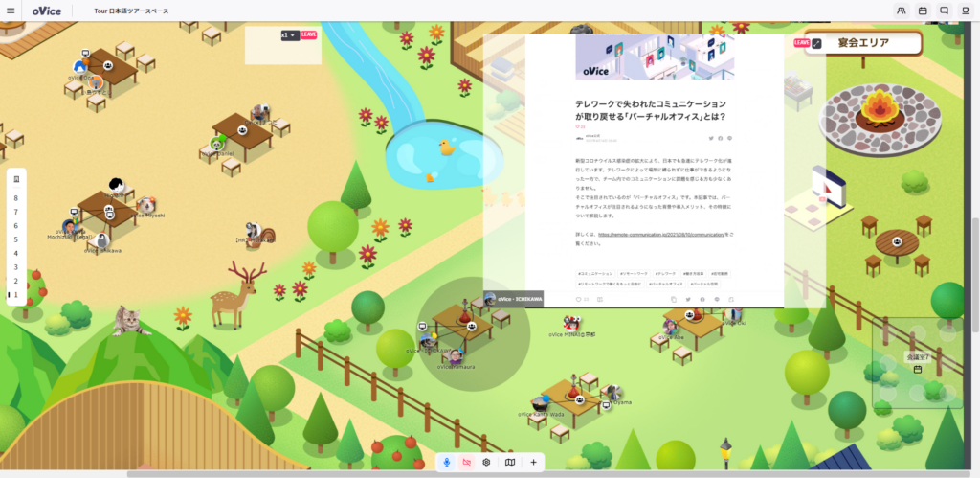
Task: Click the screen share icon above top-left table
Action: [85, 54]
